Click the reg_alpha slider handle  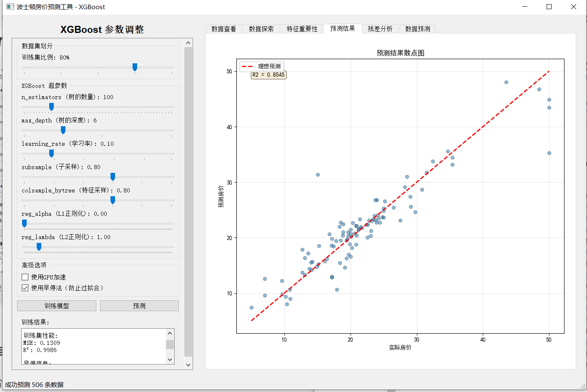24,224
